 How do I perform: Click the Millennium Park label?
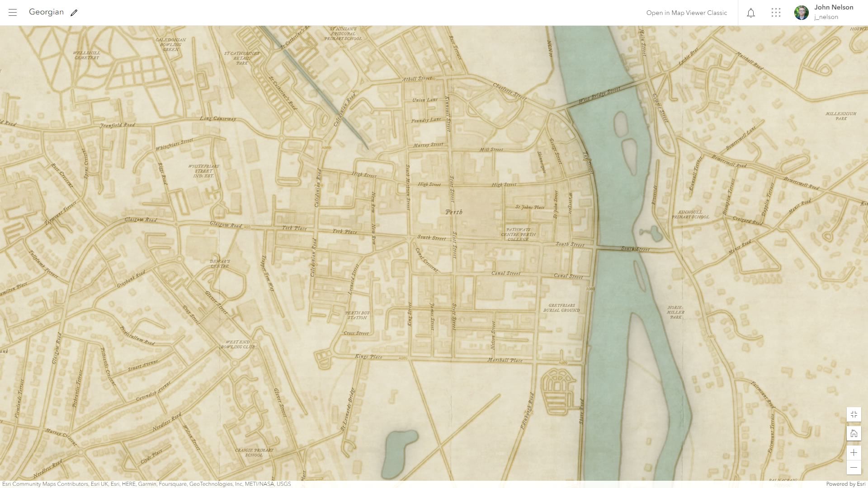click(840, 116)
